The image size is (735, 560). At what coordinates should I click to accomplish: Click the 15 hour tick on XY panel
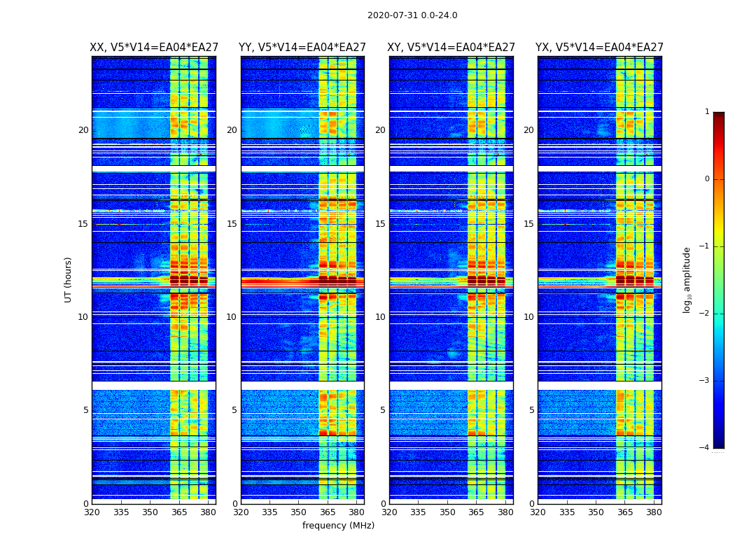pos(381,224)
